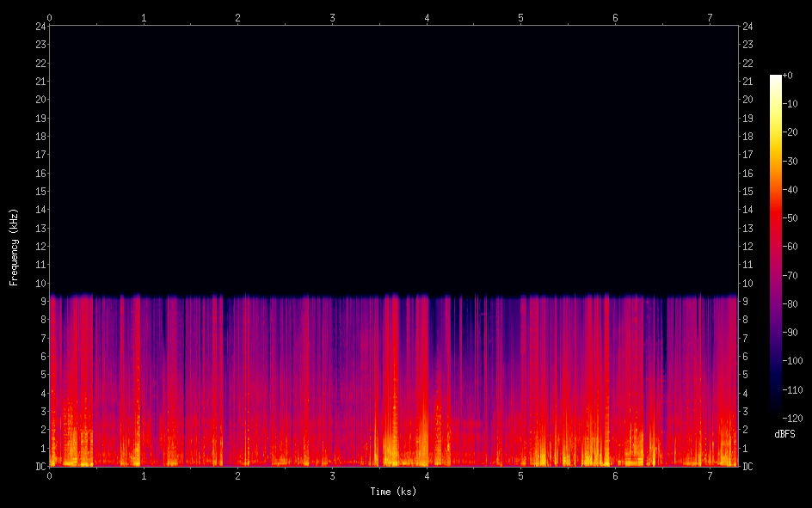Select the "+0" value on the dBFS scale
This screenshot has height=508, width=812.
coord(788,76)
